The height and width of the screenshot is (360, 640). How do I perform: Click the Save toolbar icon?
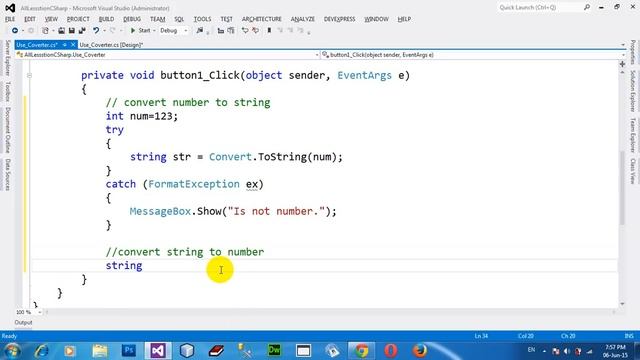[x=71, y=31]
